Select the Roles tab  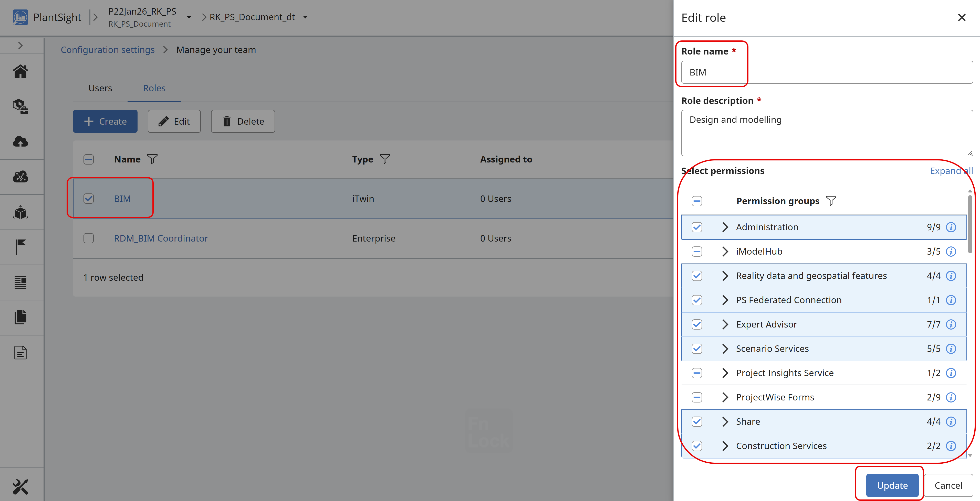(x=154, y=88)
